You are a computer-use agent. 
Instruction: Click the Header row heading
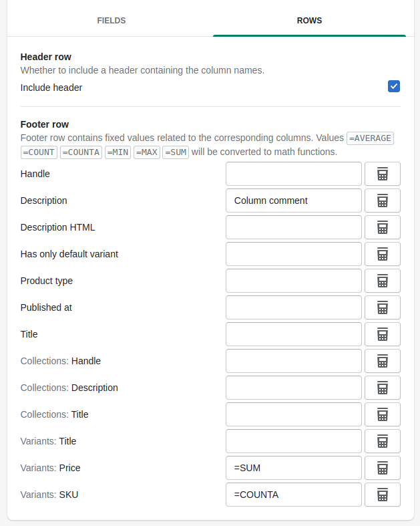pyautogui.click(x=46, y=57)
